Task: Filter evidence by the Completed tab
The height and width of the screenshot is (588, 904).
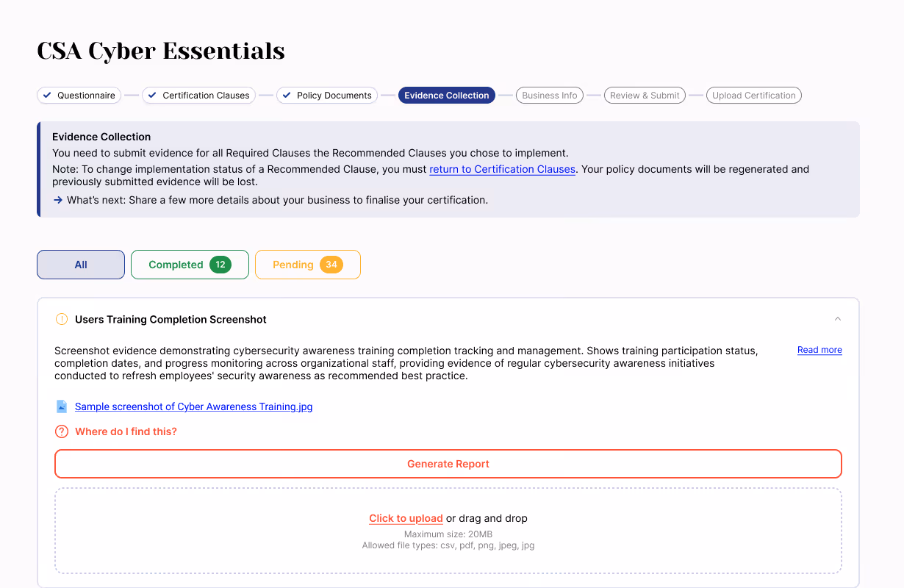Action: click(190, 265)
